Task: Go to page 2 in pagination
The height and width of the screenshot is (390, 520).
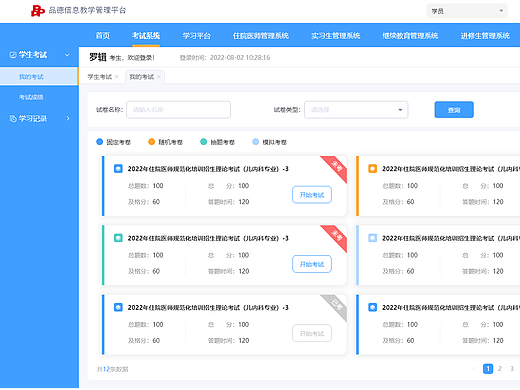Action: (x=500, y=369)
